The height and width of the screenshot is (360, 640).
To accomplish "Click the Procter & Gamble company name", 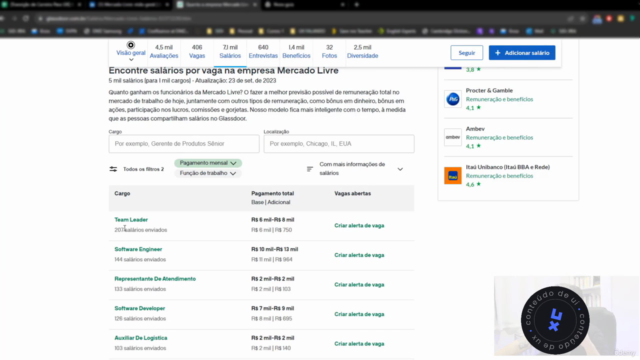I will (489, 90).
